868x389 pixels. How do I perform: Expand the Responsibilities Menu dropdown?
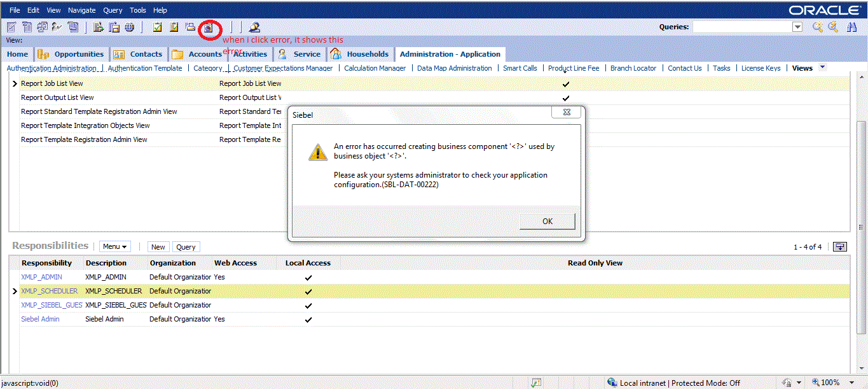[115, 247]
